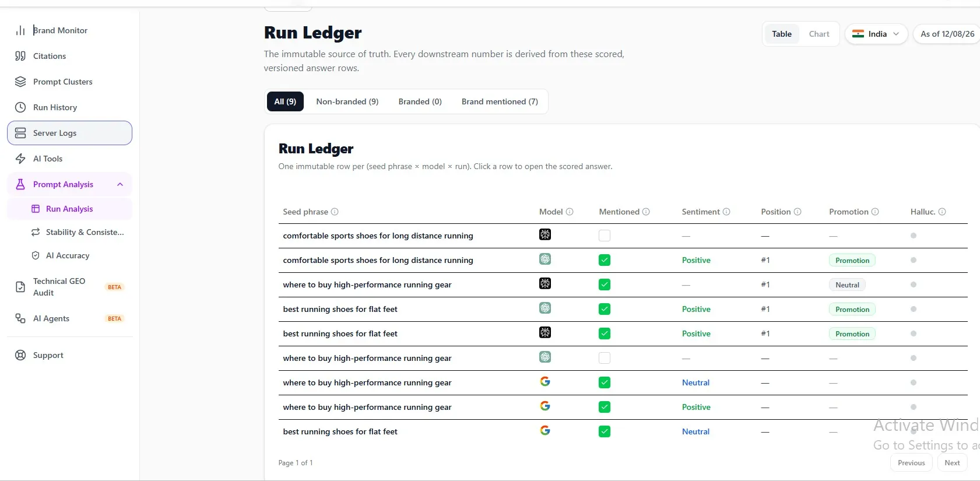Click the info icon next to Model

coord(570,212)
